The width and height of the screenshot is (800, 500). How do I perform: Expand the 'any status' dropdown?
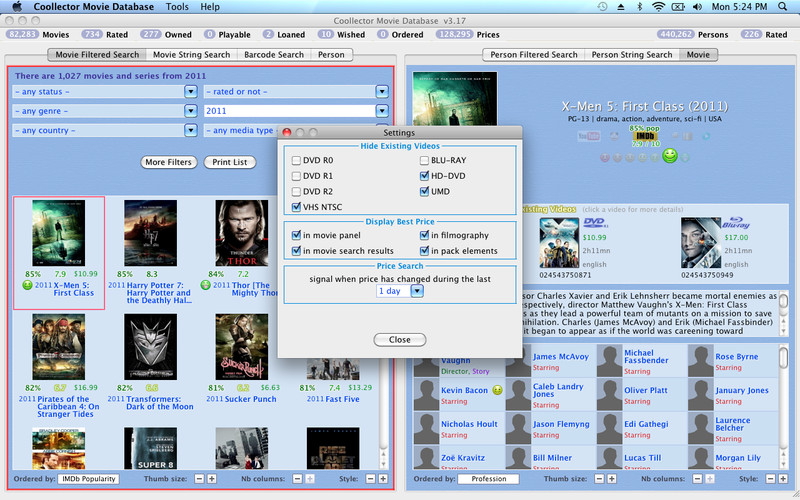[191, 91]
